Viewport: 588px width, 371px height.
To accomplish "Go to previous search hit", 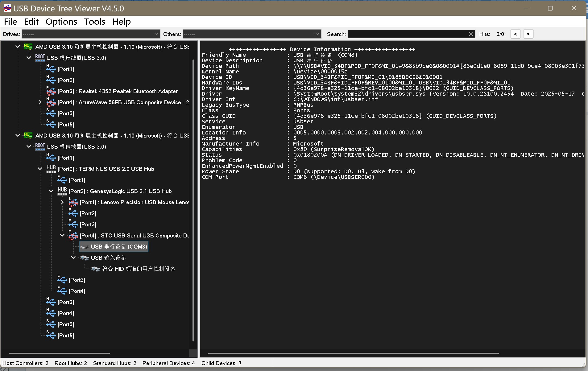I will click(515, 34).
